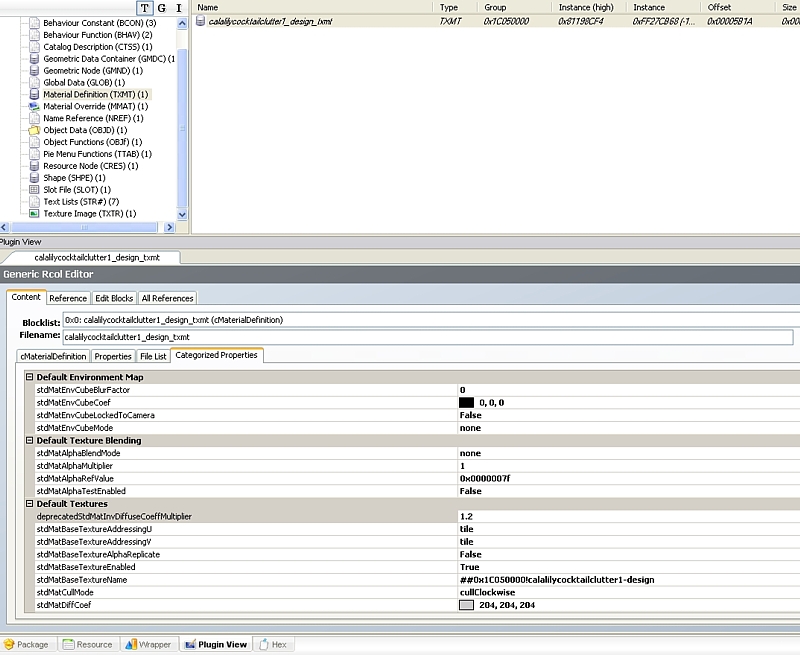The width and height of the screenshot is (800, 655).
Task: Click the Text Lists (STR#) icon
Action: (35, 201)
